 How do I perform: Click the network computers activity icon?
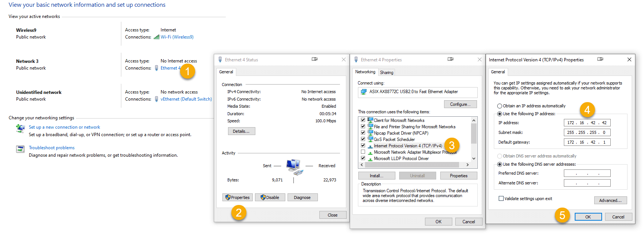point(294,166)
